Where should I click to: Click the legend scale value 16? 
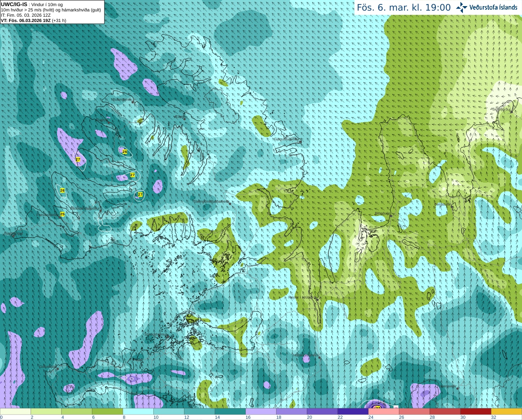point(248,417)
